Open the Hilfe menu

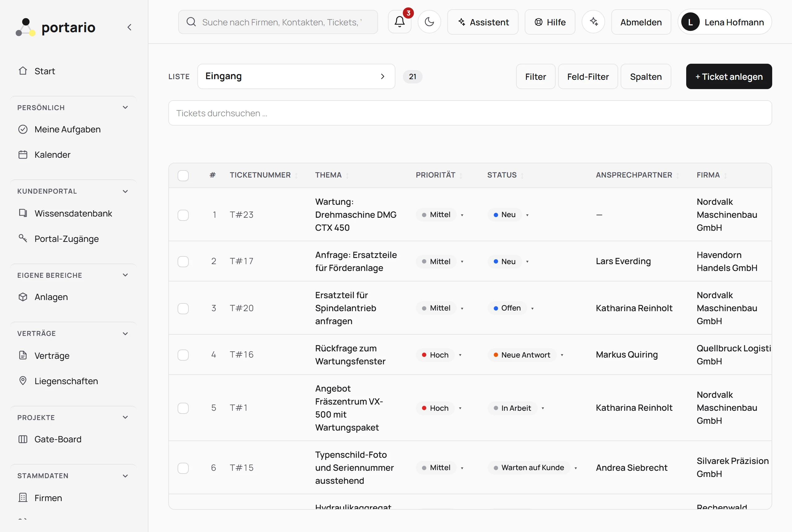[x=550, y=22]
